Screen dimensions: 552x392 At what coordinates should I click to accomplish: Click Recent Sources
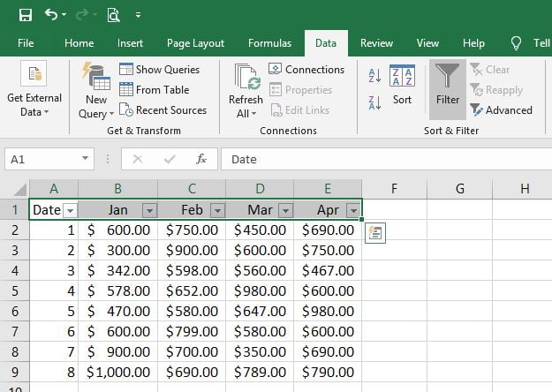[x=163, y=110]
